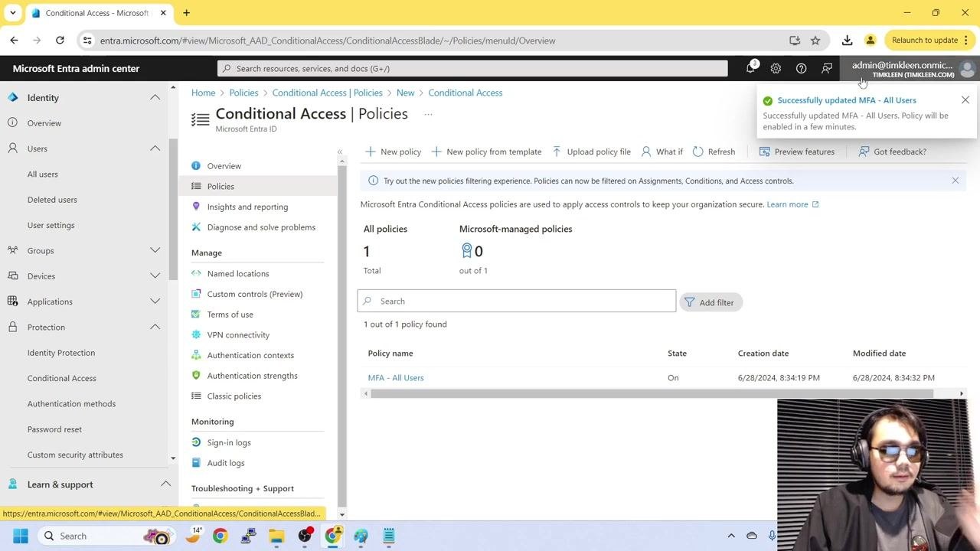
Task: Click the Insights and reporting bulb icon
Action: click(x=196, y=207)
